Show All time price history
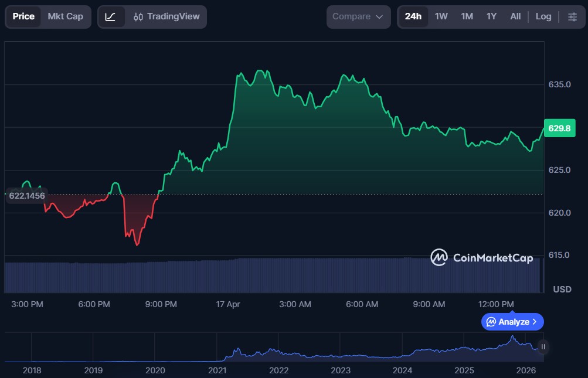Screen dimensions: 588x378 pos(515,16)
